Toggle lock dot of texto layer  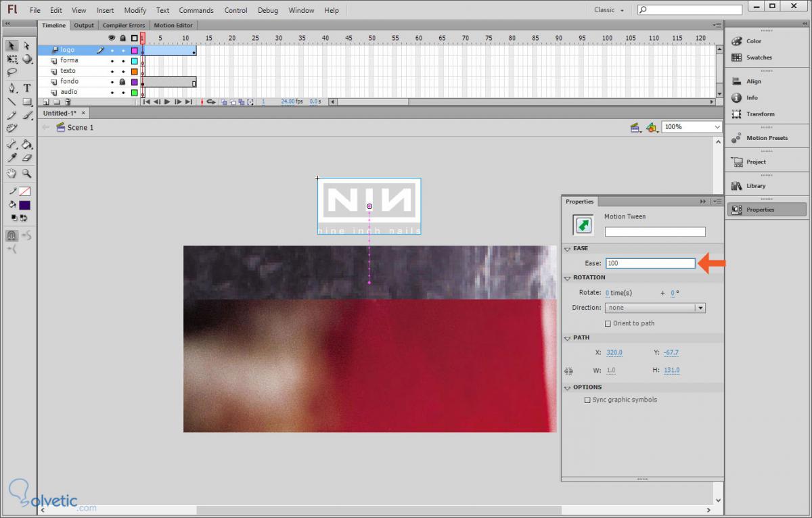[x=123, y=71]
